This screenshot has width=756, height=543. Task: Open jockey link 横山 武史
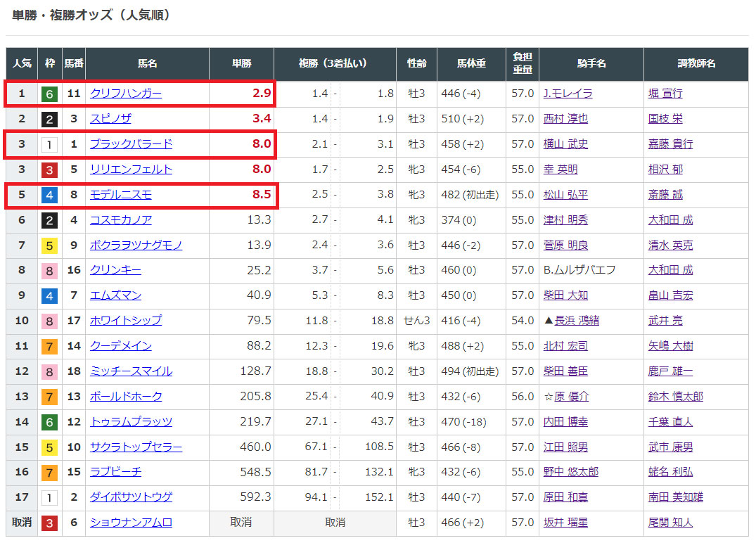[565, 144]
